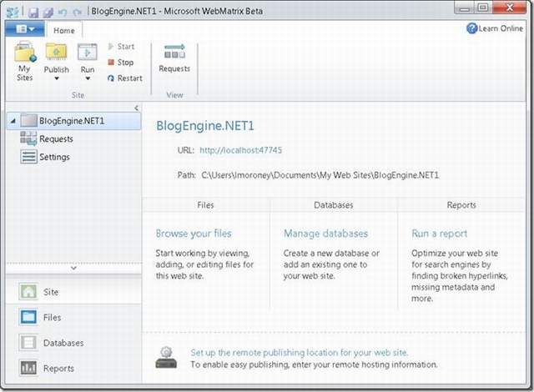
Task: Click the Browse your files link
Action: pos(194,234)
